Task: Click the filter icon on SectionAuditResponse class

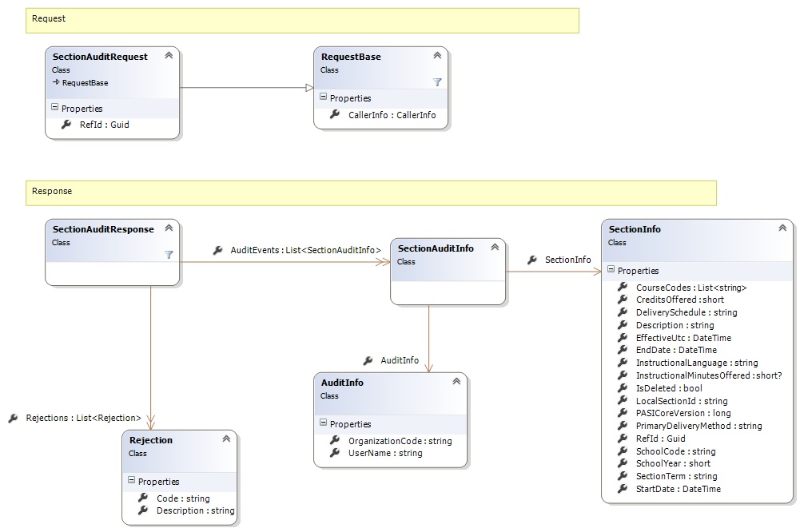Action: (169, 255)
